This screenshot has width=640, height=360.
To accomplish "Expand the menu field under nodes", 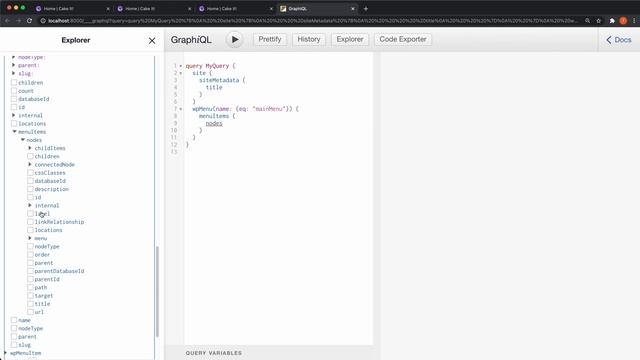I will click(x=30, y=238).
